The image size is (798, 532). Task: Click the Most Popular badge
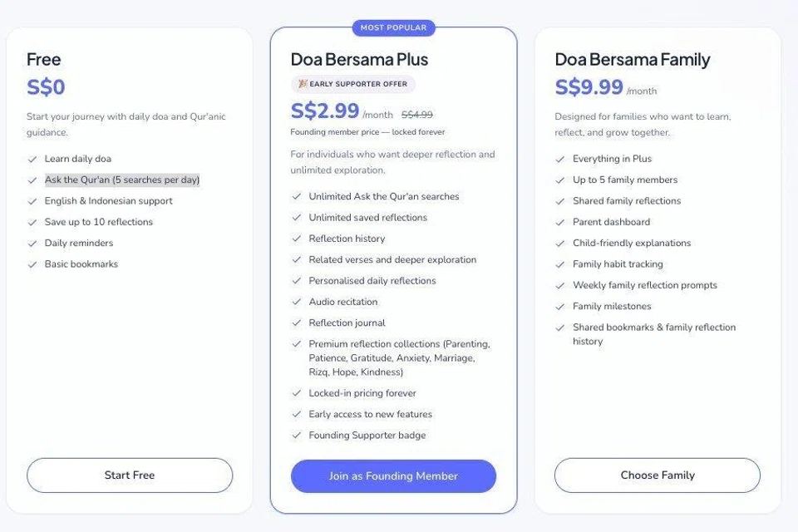(393, 27)
